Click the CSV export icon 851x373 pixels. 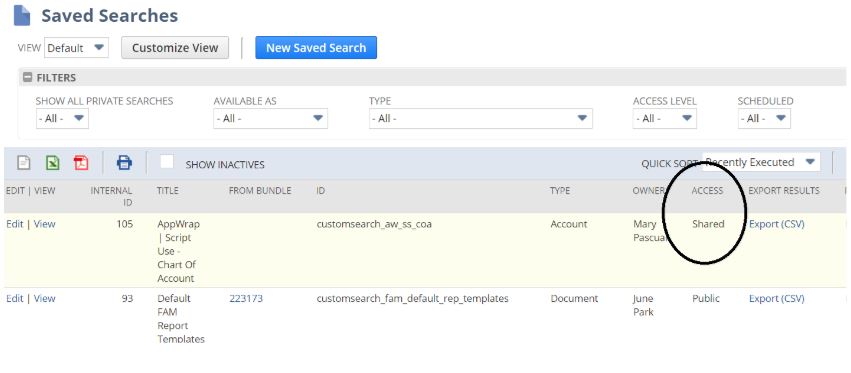coord(23,162)
